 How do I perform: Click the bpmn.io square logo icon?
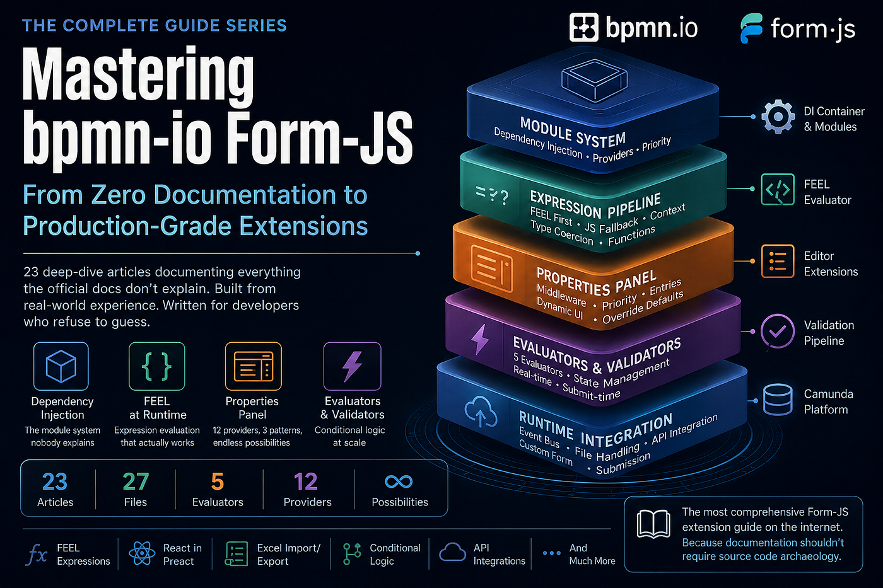(583, 28)
